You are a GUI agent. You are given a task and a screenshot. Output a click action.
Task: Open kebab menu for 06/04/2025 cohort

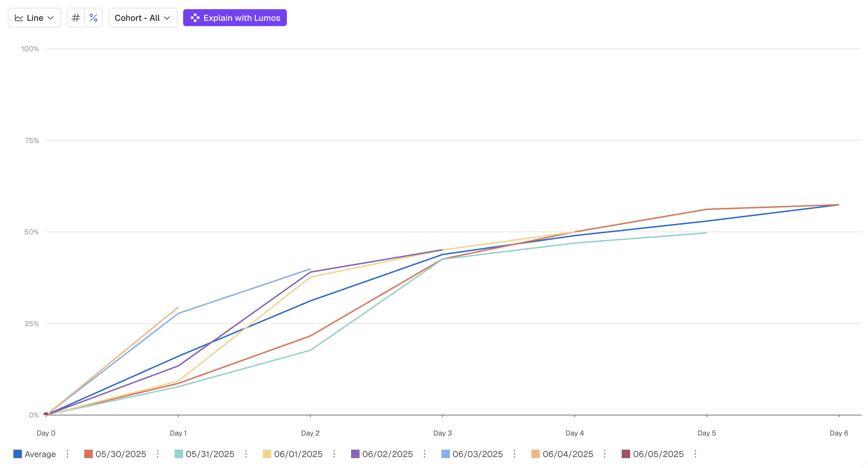click(x=605, y=454)
